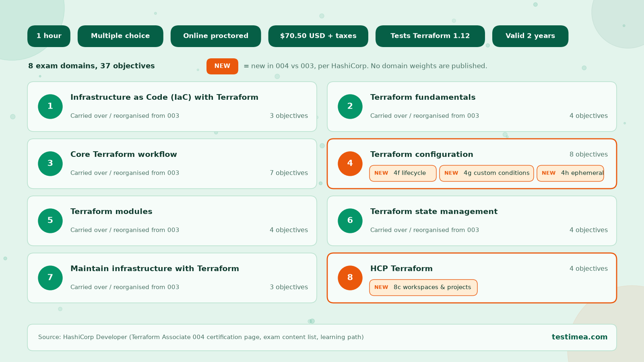Select the '1 hour' pill
Viewport: 644px width, 362px height.
pos(49,36)
